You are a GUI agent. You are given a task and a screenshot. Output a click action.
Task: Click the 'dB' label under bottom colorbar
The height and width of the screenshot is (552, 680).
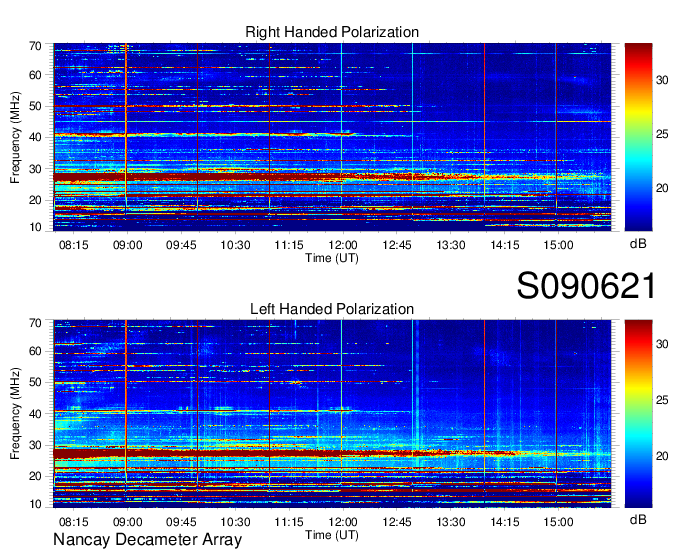[638, 519]
